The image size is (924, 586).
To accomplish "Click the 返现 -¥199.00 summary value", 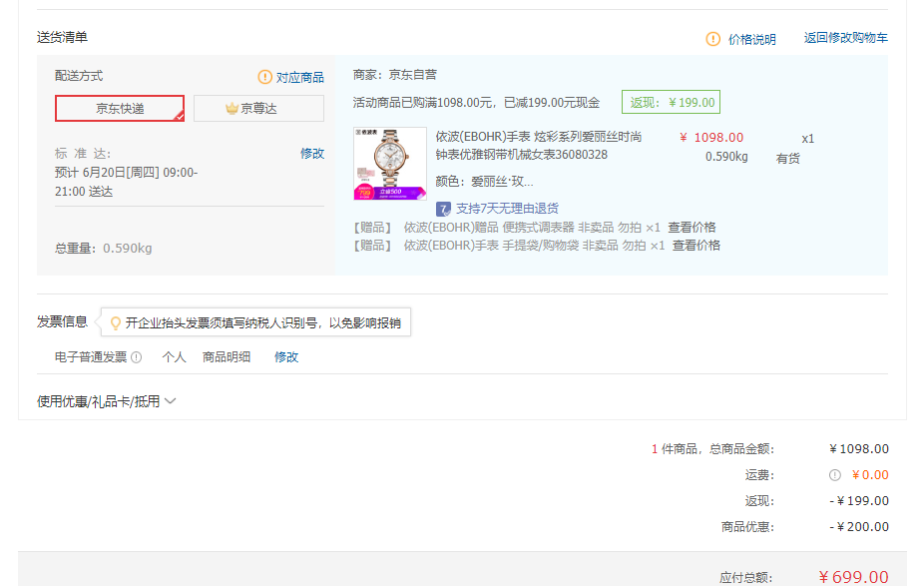I will (x=859, y=500).
